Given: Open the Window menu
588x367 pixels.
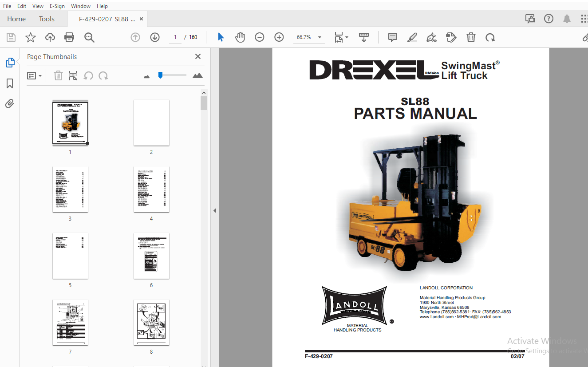Looking at the screenshot, I should [81, 6].
